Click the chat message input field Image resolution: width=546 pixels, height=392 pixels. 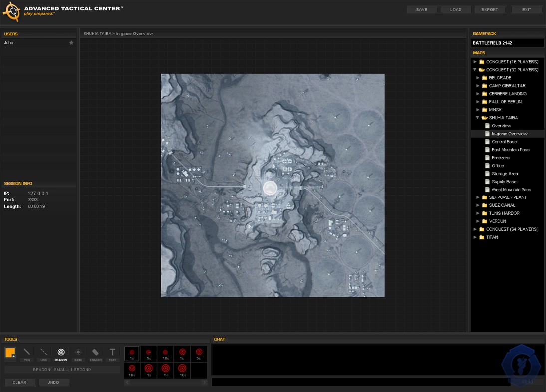point(361,382)
